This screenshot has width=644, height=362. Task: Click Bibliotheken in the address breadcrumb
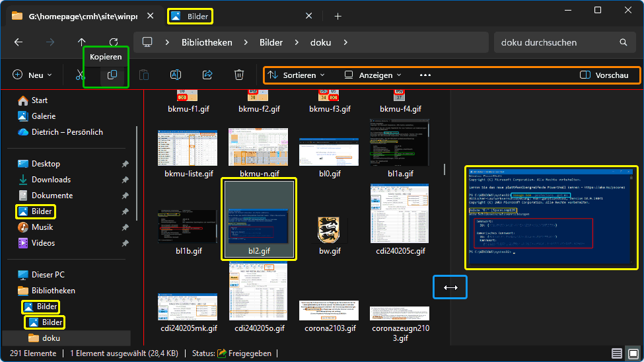205,42
